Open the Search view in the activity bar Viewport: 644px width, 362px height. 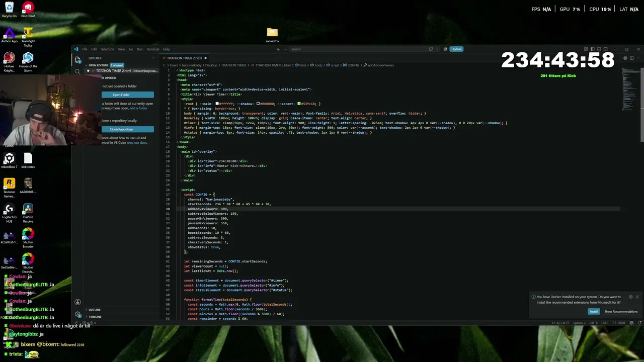point(77,71)
